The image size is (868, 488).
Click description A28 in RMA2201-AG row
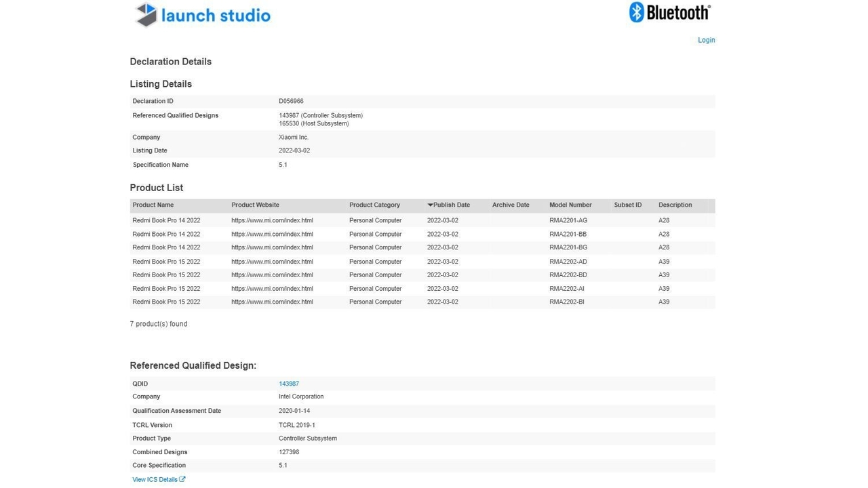click(664, 220)
